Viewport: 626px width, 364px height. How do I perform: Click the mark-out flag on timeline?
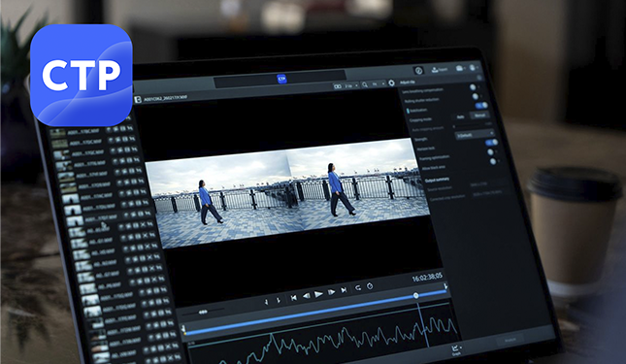tap(445, 285)
